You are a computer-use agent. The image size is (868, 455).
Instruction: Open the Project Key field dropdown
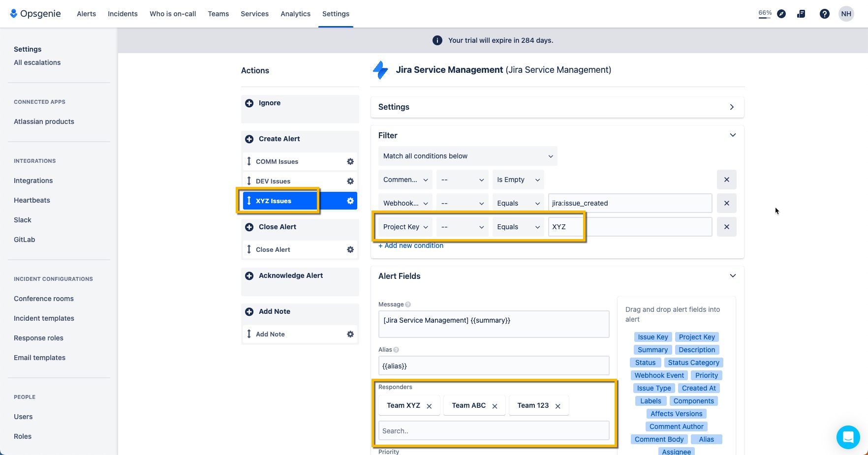coord(405,227)
